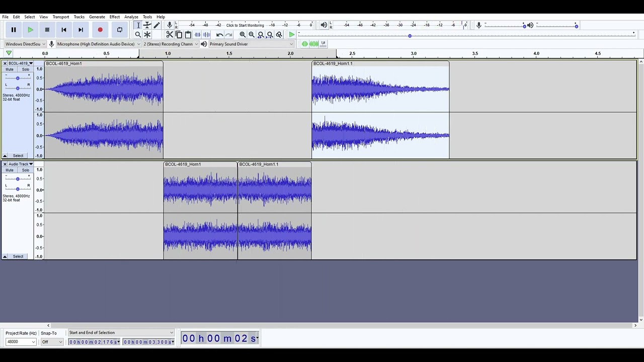The height and width of the screenshot is (362, 644).
Task: Click pan slider on Audio Track
Action: [x=18, y=189]
